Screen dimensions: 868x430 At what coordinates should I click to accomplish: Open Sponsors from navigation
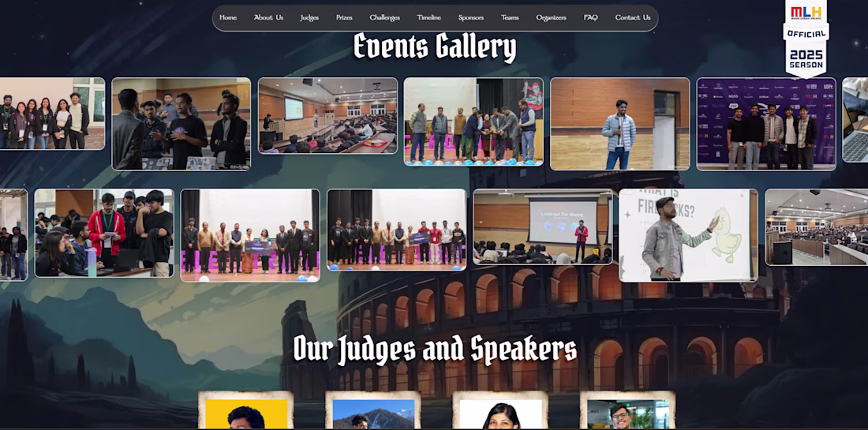click(471, 17)
